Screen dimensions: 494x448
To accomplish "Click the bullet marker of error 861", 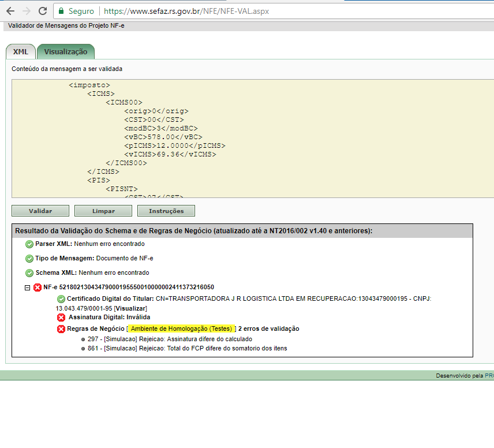I will [x=83, y=349].
